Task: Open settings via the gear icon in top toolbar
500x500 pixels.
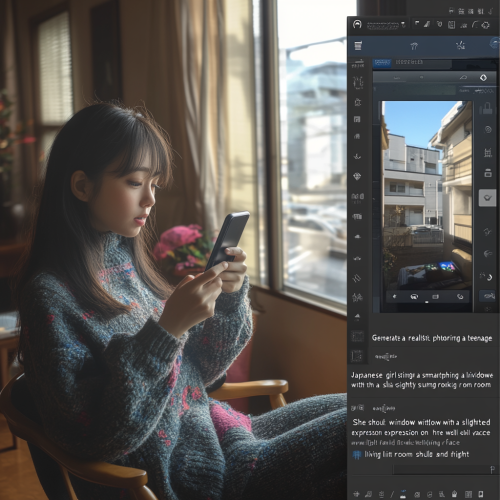Action: point(486,25)
